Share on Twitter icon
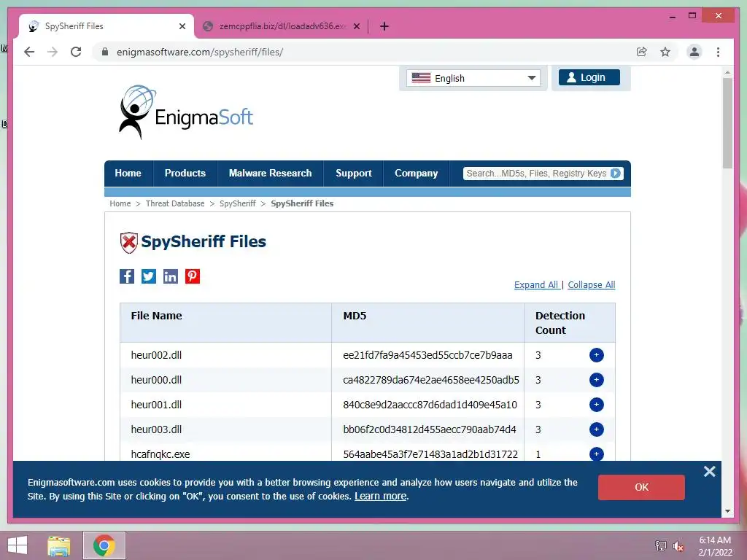The height and width of the screenshot is (560, 747). 149,276
